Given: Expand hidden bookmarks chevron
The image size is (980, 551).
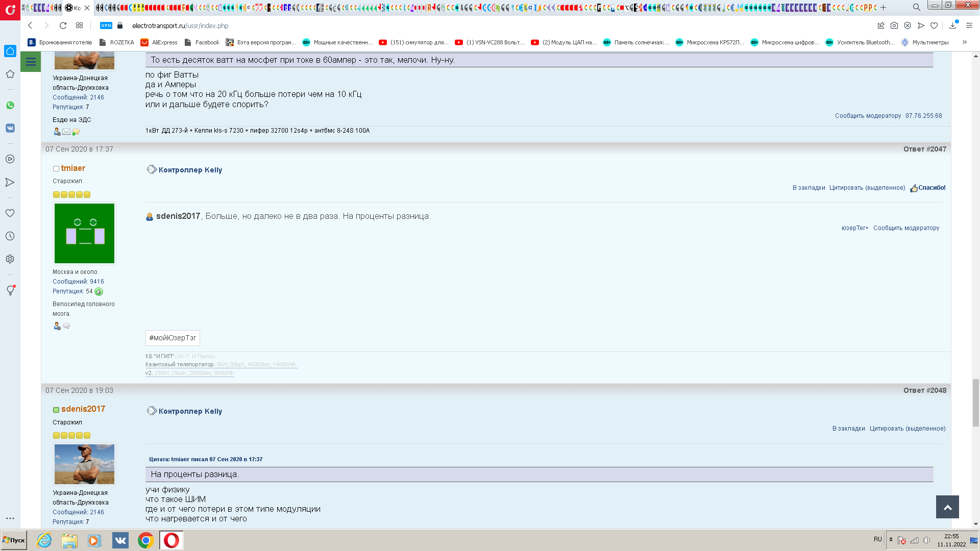Looking at the screenshot, I should tap(964, 42).
